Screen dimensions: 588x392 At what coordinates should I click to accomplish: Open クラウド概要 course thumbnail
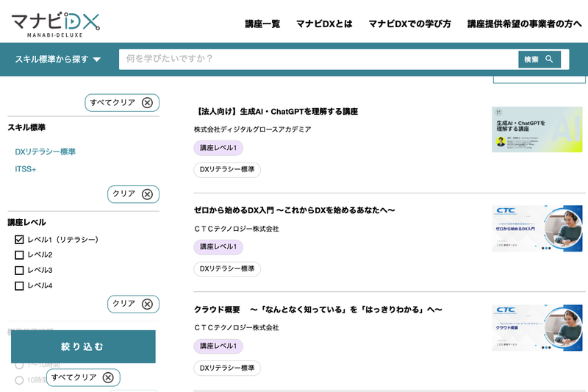tap(537, 328)
